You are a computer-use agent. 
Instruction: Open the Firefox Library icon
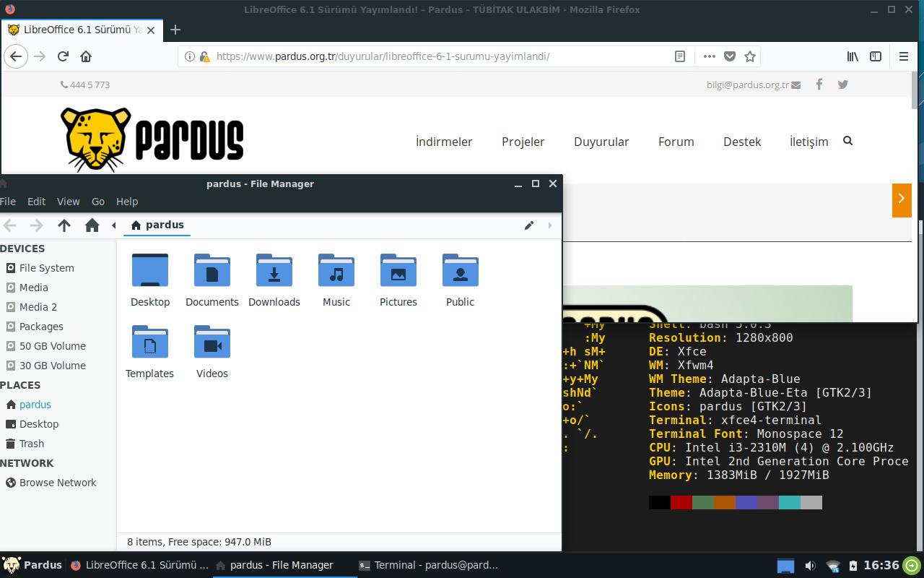(x=852, y=56)
